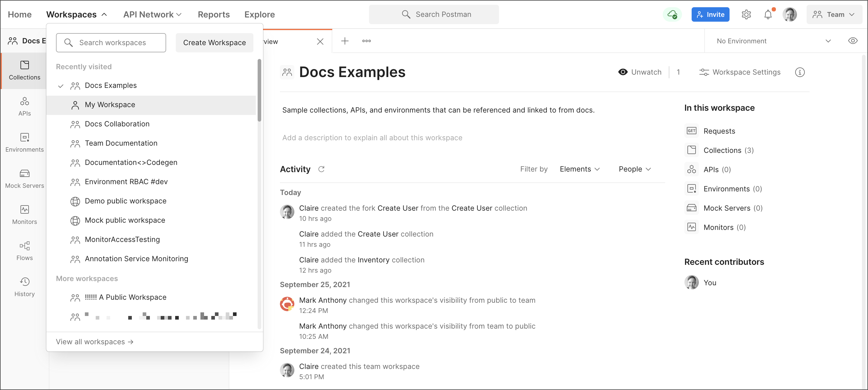Go to the Reports menu item
Image resolution: width=868 pixels, height=390 pixels.
point(214,14)
